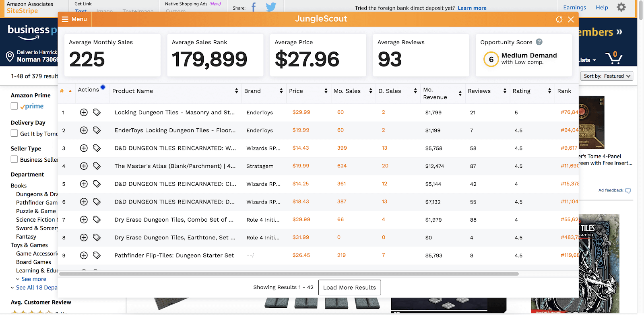Screen dimensions: 644x315
Task: Tag the $14.43 Dungeon Tiles Reincarnated product
Action: pyautogui.click(x=97, y=148)
